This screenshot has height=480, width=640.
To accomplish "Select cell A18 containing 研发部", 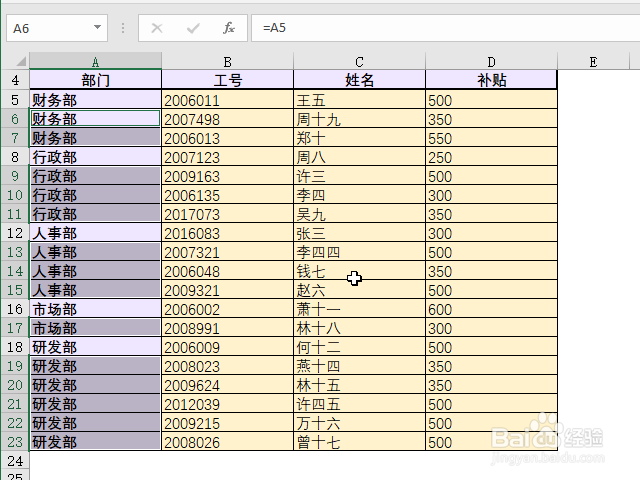I will 96,347.
